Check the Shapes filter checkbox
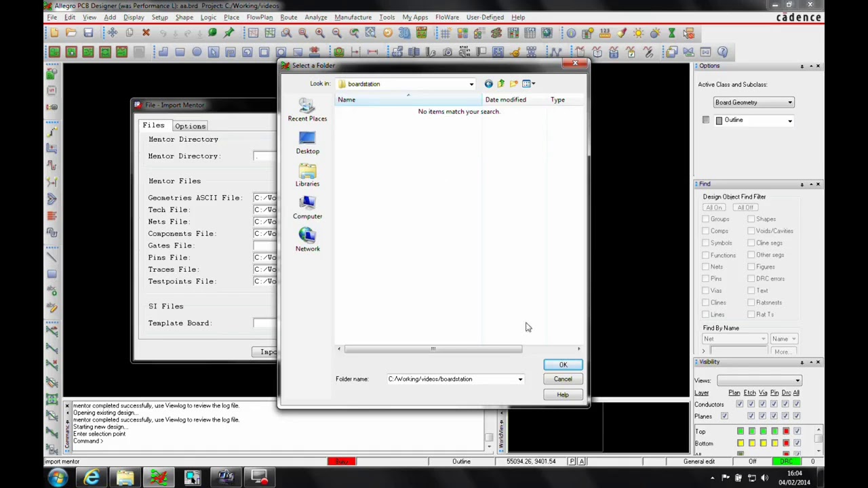868x488 pixels. pos(751,219)
